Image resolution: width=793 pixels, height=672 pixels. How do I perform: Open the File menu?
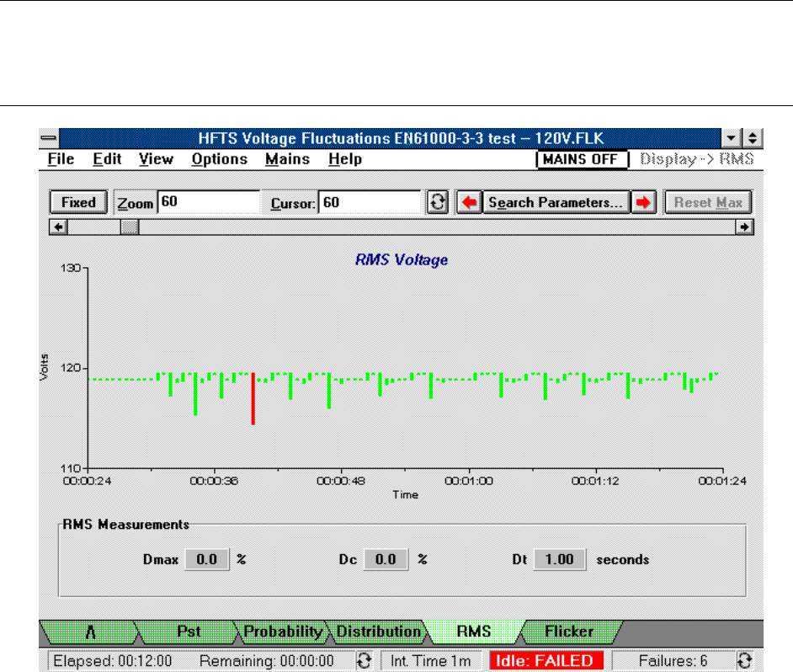(x=61, y=159)
